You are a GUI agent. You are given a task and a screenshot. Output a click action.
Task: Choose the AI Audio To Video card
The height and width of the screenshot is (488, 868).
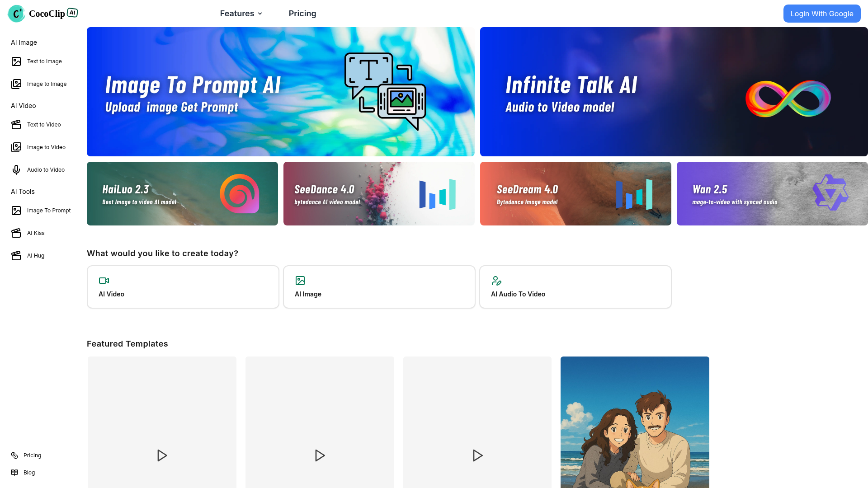[x=575, y=287]
